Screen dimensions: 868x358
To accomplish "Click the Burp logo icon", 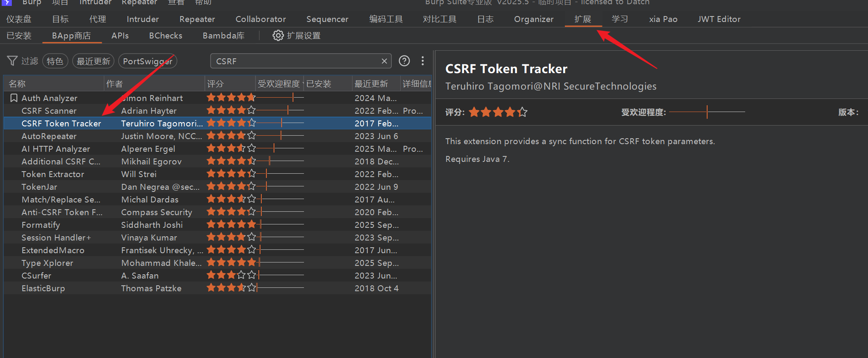I will pos(6,2).
